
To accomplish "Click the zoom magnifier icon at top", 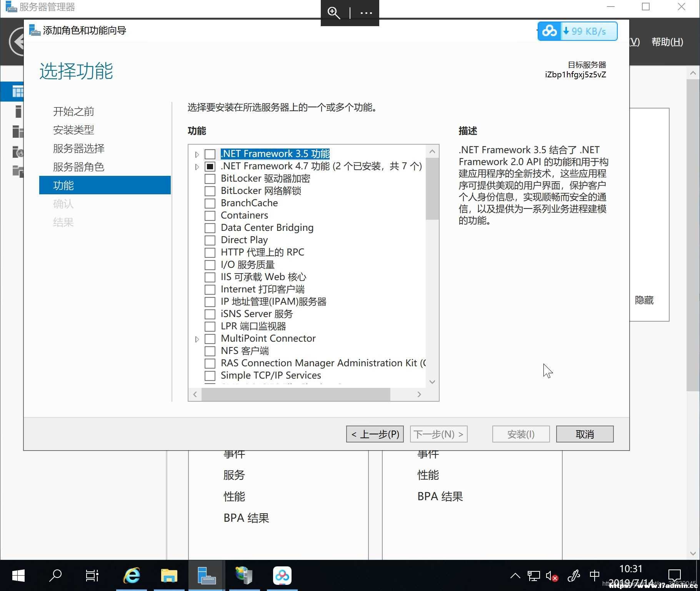I will tap(333, 13).
